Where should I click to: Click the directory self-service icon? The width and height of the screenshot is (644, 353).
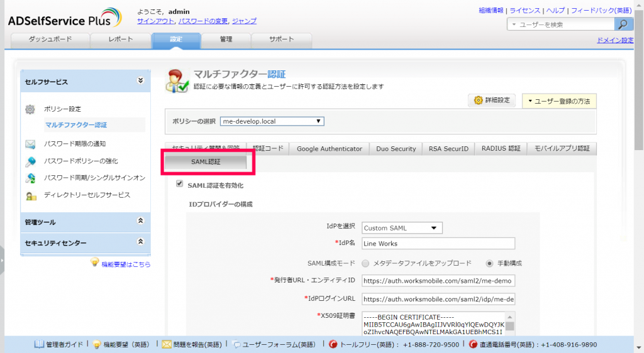point(31,196)
